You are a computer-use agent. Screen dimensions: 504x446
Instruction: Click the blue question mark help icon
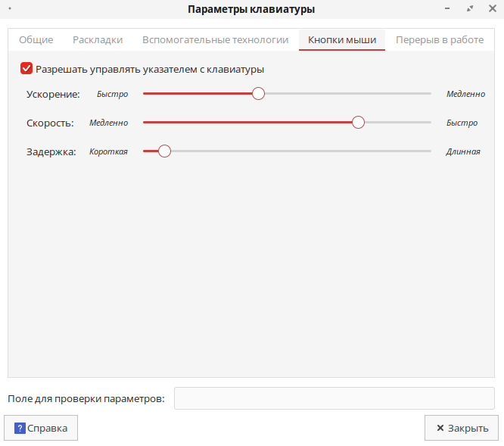click(20, 428)
